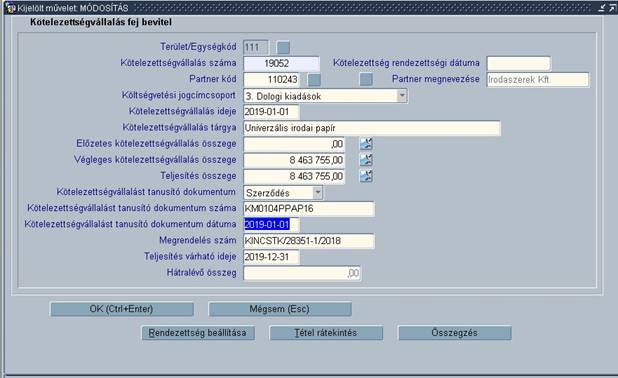Click the label Teljesítés várható ideje
Viewport: 618px width, 378px height.
(190, 257)
